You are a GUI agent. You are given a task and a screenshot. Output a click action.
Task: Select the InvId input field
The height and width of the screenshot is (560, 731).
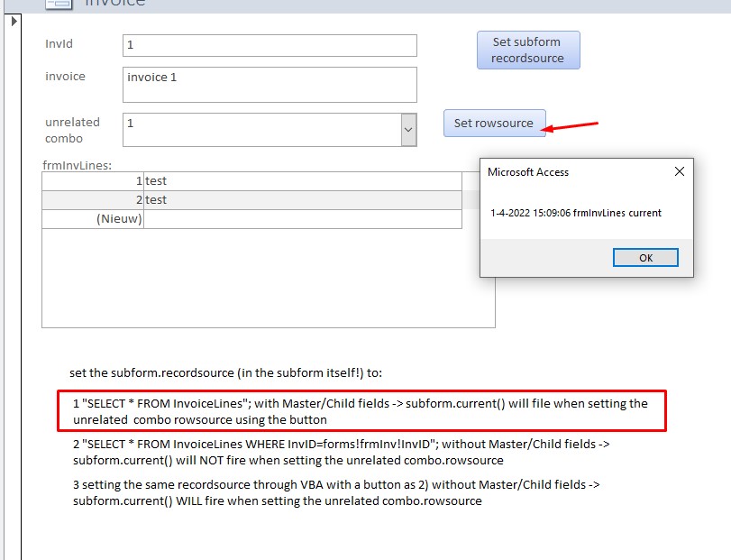click(x=270, y=45)
